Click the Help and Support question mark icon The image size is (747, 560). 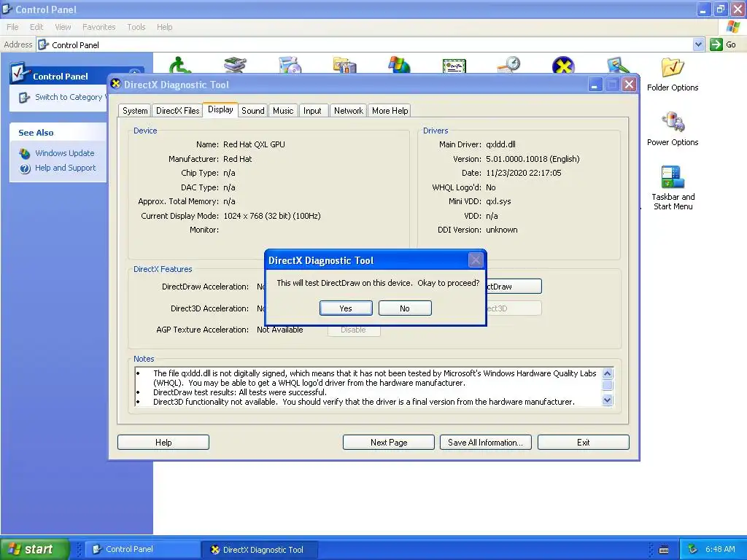25,168
